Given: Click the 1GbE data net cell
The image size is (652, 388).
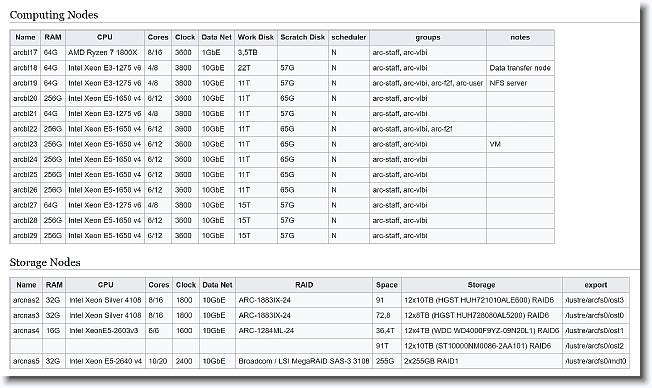Looking at the screenshot, I should [x=217, y=53].
